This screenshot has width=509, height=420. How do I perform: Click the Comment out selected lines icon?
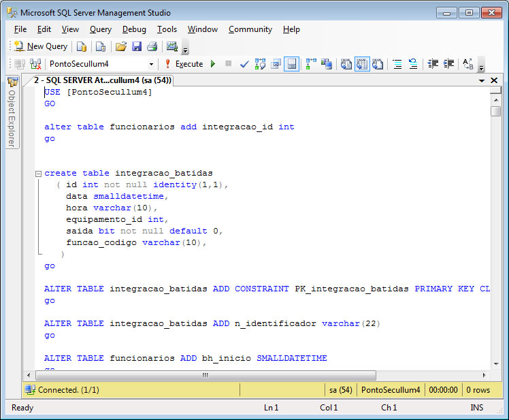point(397,64)
